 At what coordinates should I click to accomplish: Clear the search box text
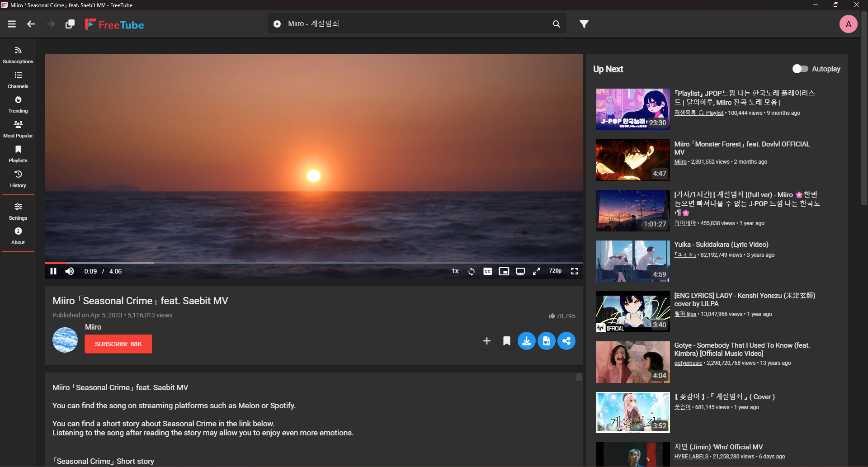click(277, 24)
